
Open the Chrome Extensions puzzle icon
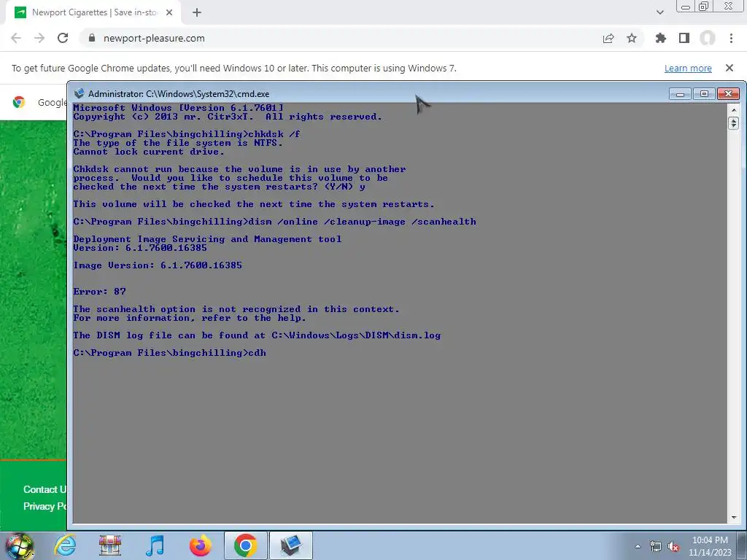point(661,38)
